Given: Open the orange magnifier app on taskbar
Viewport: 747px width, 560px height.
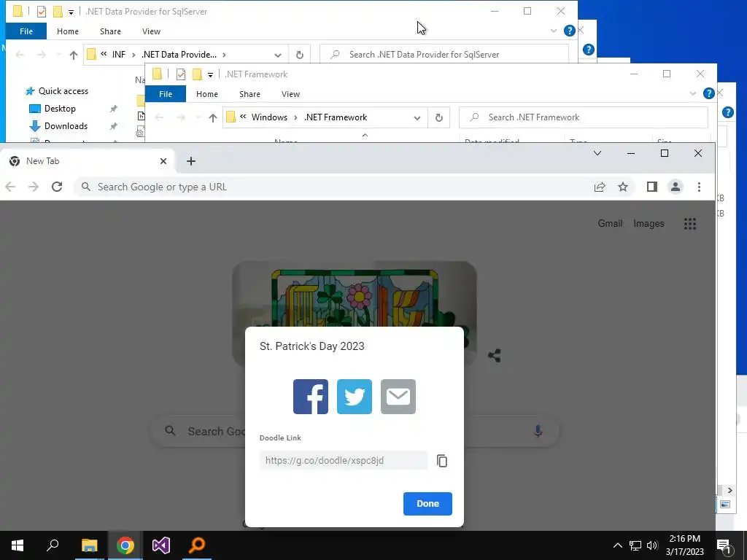Looking at the screenshot, I should click(x=197, y=545).
